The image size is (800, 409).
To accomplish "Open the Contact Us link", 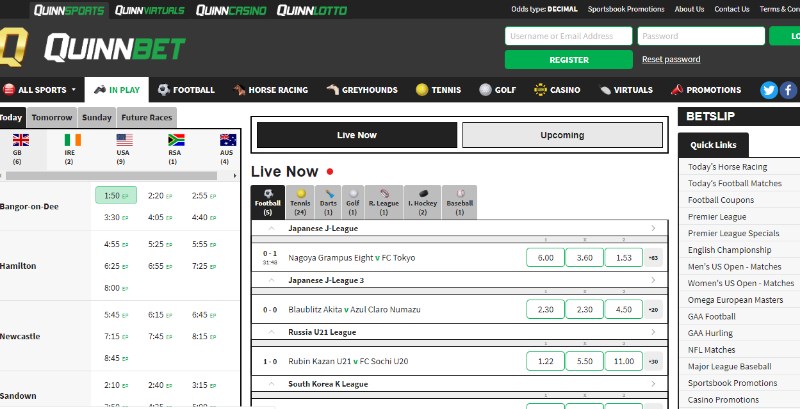I will tap(732, 9).
